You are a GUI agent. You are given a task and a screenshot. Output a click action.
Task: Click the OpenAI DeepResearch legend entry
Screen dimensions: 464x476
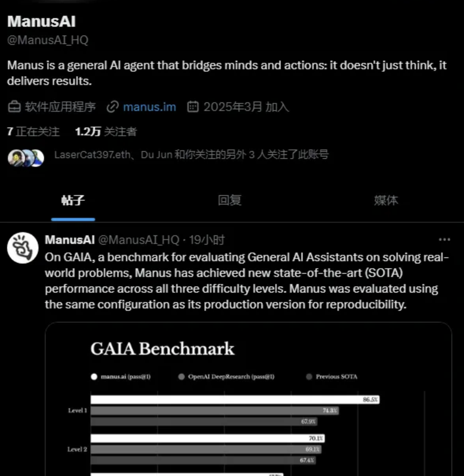(227, 376)
